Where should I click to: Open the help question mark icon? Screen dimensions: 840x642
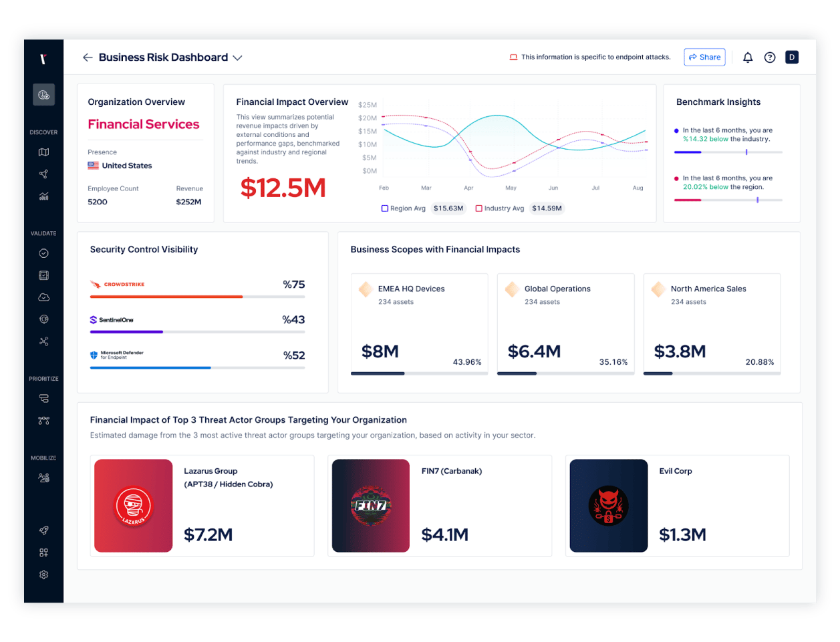click(770, 57)
